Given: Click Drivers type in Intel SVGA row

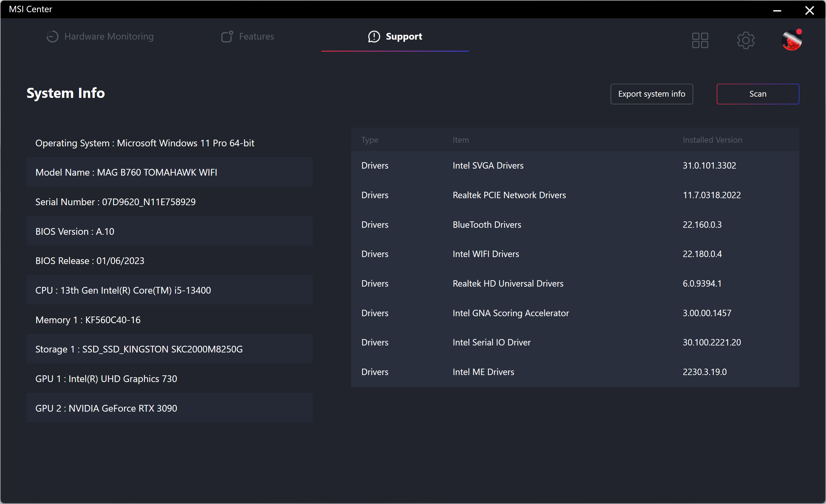Looking at the screenshot, I should point(374,166).
